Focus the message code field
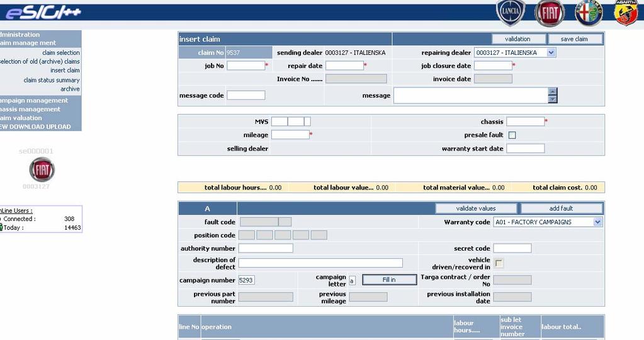Image resolution: width=644 pixels, height=340 pixels. point(246,95)
